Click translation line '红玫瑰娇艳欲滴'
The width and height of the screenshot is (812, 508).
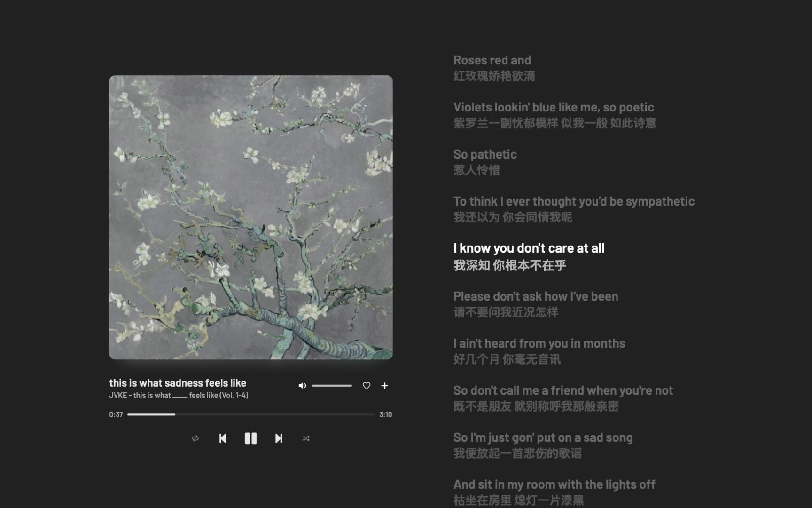494,76
